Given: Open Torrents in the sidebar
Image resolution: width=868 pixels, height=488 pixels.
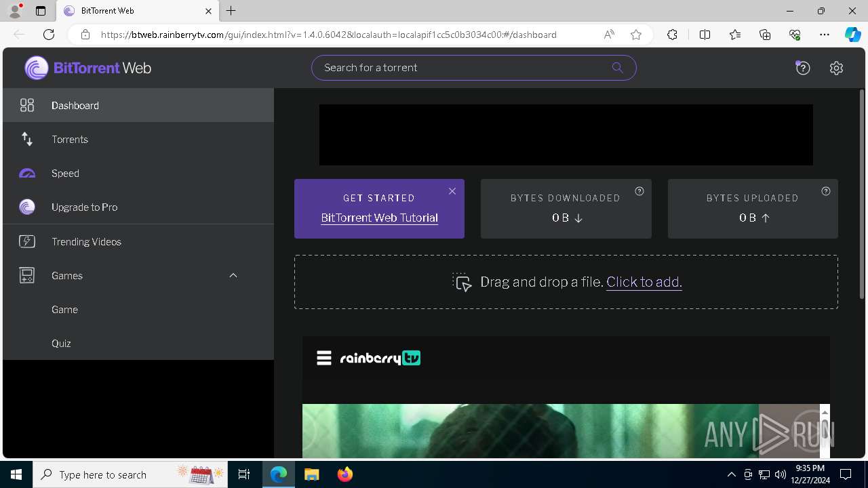Looking at the screenshot, I should pyautogui.click(x=138, y=139).
